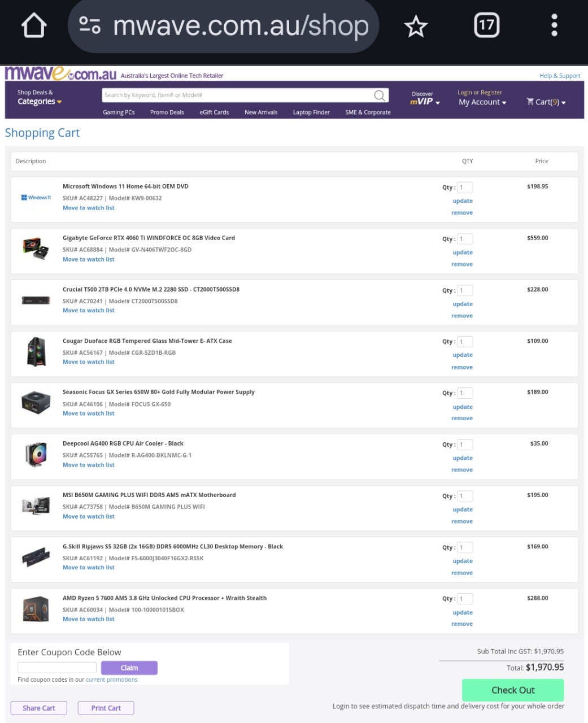
Task: Open Gaming PCs menu item
Action: 119,112
